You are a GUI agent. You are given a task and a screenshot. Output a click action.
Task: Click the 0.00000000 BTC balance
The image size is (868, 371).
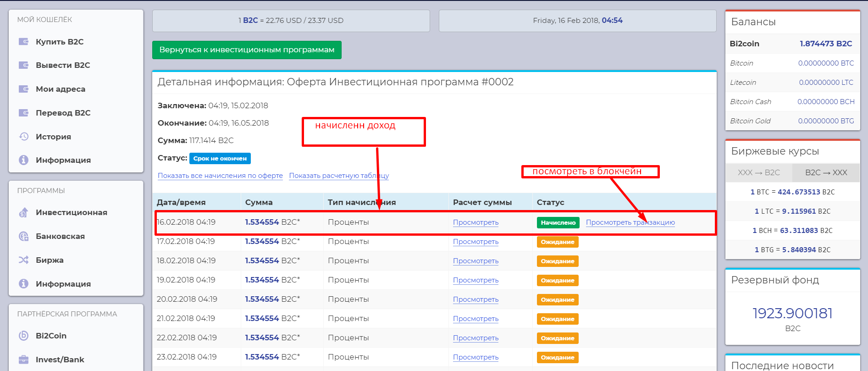tap(826, 63)
